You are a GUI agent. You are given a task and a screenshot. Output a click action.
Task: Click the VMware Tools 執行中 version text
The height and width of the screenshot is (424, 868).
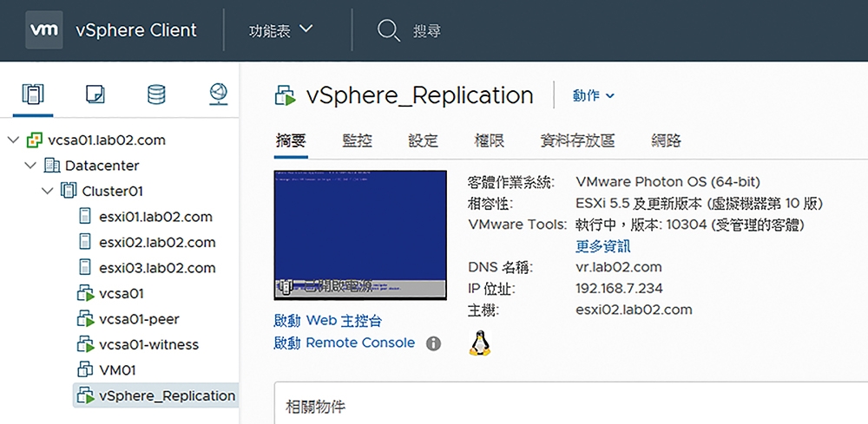[x=690, y=225]
